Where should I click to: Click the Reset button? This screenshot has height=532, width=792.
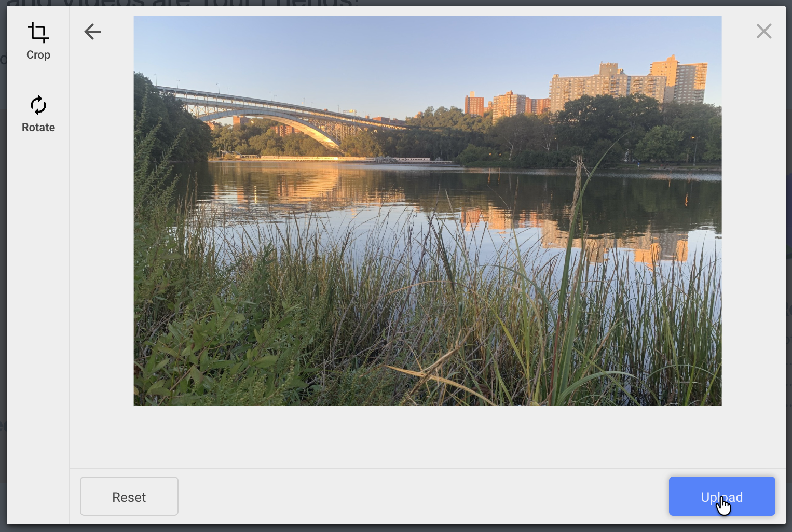(129, 496)
